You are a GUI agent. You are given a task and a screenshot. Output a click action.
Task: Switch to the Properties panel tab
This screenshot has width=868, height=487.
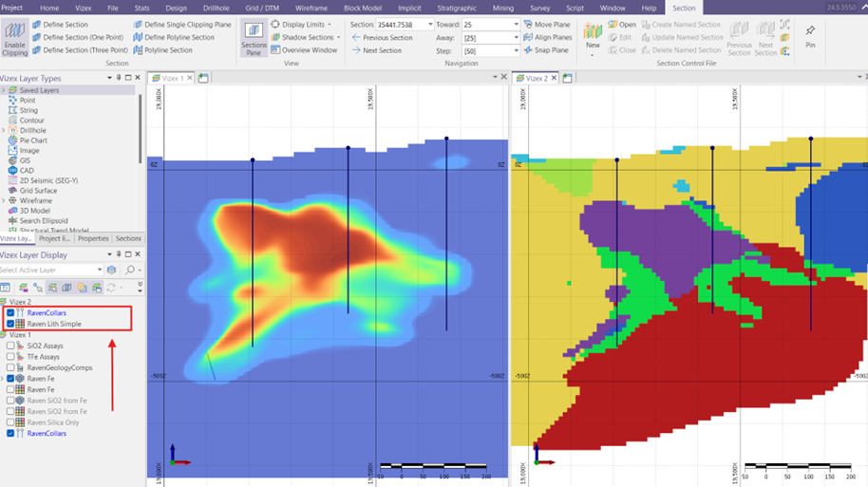click(92, 238)
